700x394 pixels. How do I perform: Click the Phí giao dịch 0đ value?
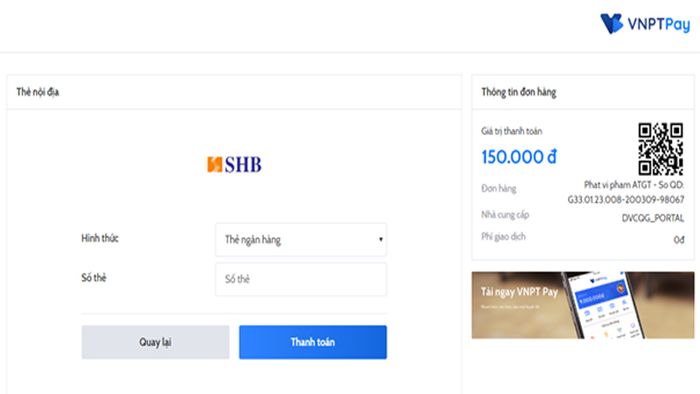click(x=679, y=240)
